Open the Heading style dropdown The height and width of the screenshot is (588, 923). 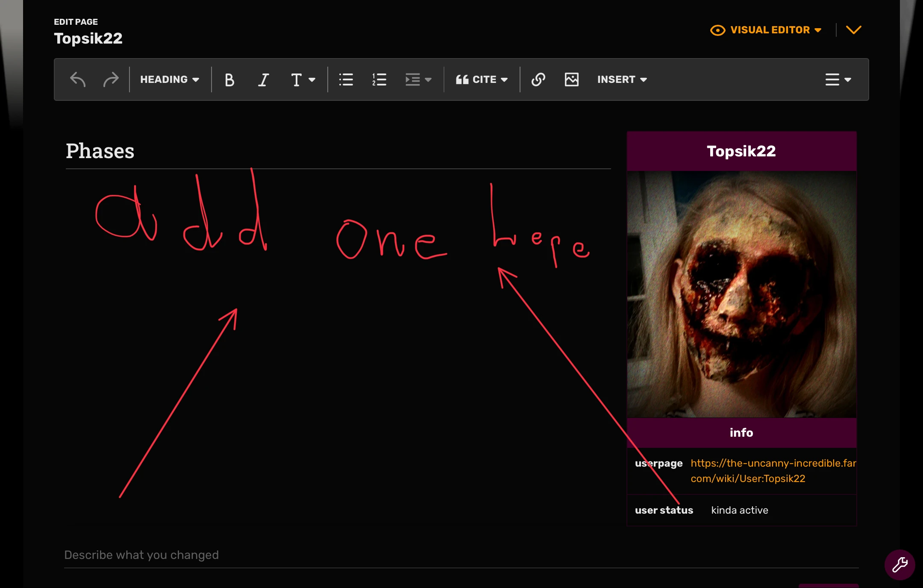[168, 79]
